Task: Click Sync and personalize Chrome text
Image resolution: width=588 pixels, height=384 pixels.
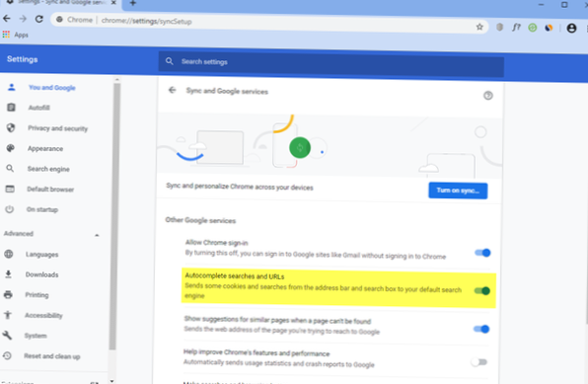Action: 240,187
